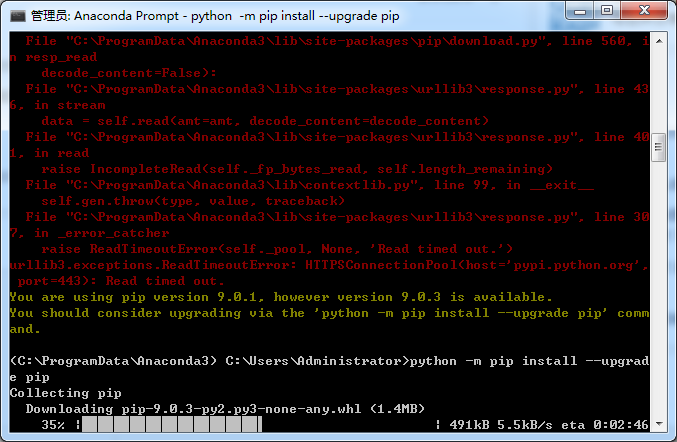Click the 35% progress indicator text

[53, 425]
